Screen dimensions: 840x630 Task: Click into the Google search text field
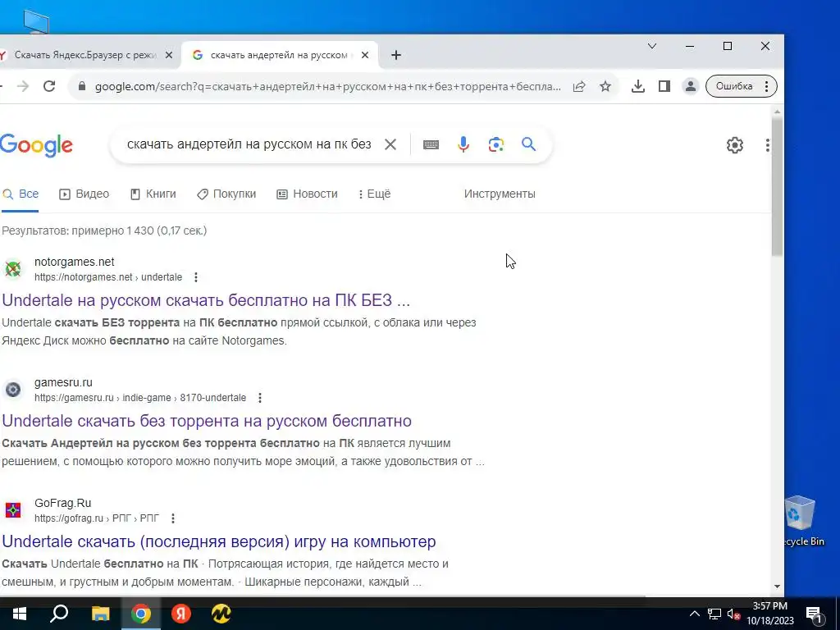coord(249,144)
